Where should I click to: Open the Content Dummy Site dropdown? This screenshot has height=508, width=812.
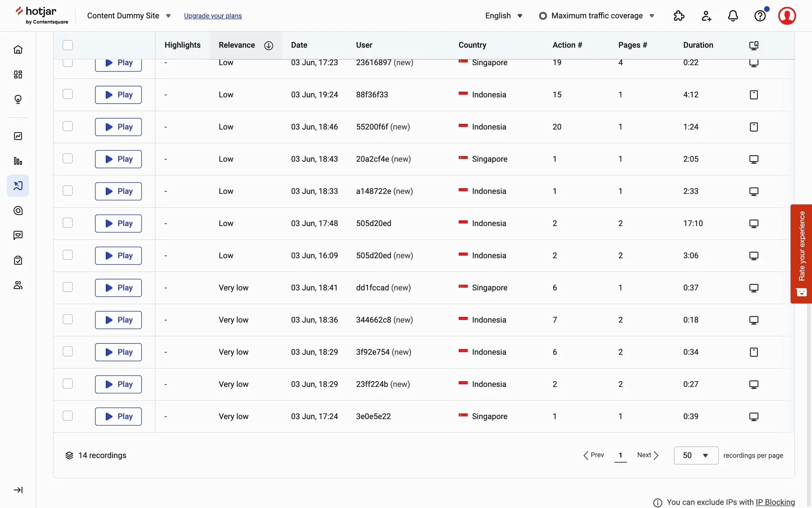(129, 16)
